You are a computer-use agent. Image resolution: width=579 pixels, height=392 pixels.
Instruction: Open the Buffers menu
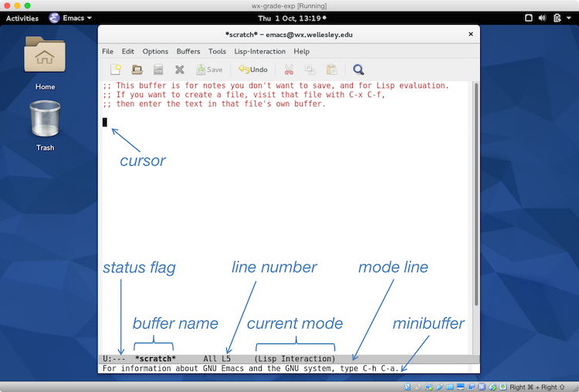coord(188,51)
